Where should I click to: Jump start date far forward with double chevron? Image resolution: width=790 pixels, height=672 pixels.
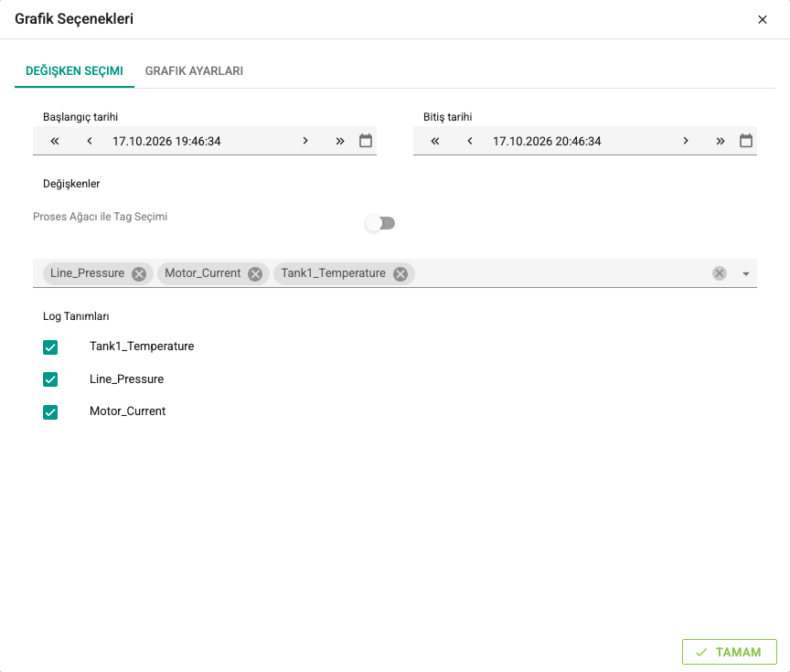[340, 141]
